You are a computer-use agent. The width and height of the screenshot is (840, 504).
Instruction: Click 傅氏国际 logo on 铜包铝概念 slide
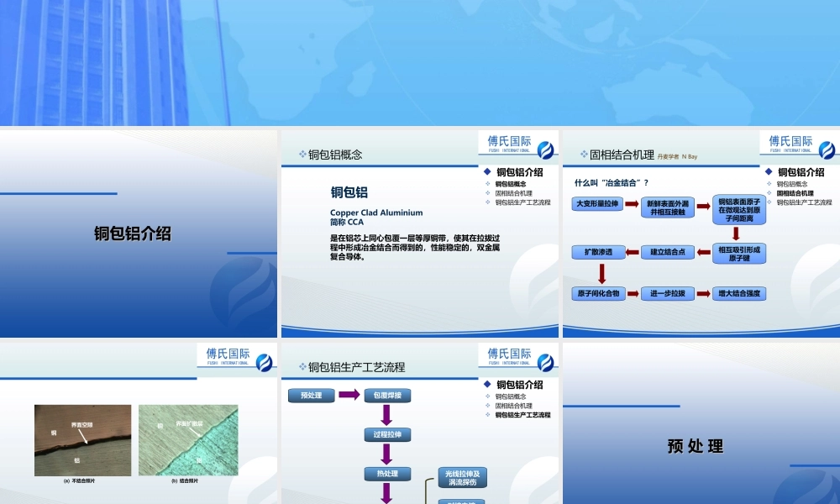[x=519, y=145]
